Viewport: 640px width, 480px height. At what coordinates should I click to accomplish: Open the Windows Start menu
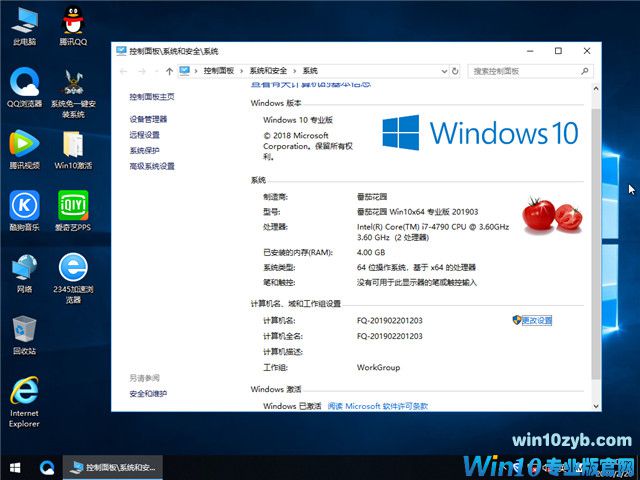click(15, 467)
